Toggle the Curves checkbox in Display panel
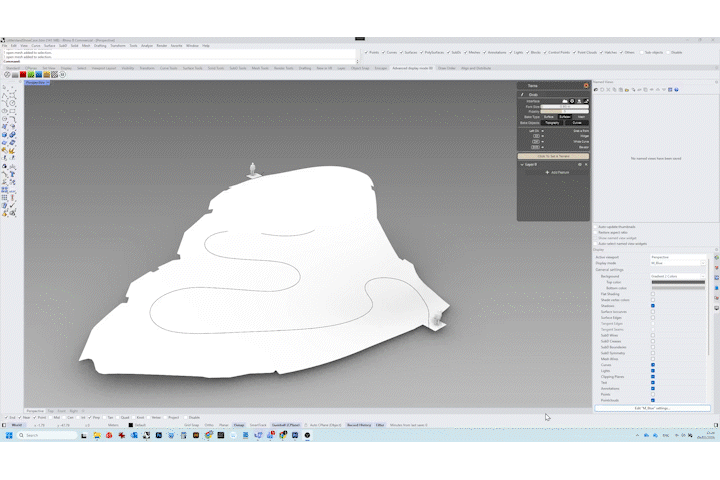This screenshot has width=720, height=480. pos(652,365)
